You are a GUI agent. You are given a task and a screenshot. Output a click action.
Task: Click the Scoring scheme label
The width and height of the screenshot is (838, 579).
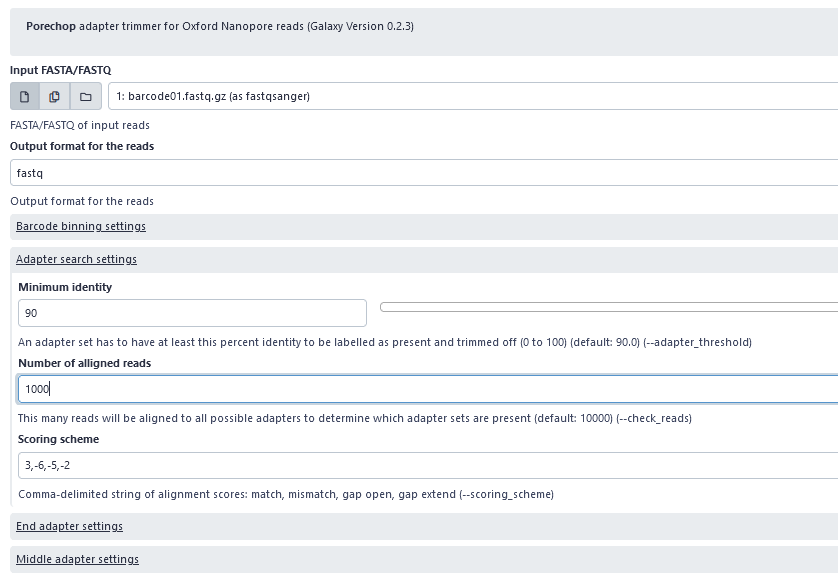click(x=58, y=439)
